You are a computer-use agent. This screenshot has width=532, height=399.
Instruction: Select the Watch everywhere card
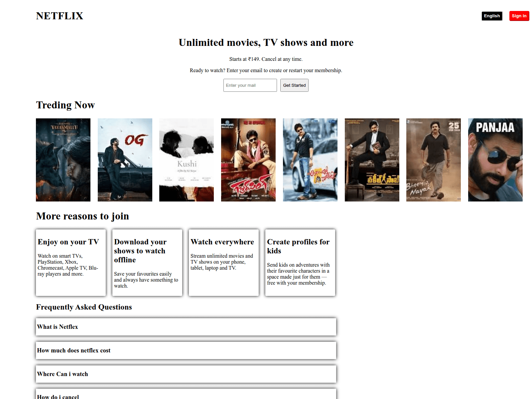pyautogui.click(x=224, y=262)
